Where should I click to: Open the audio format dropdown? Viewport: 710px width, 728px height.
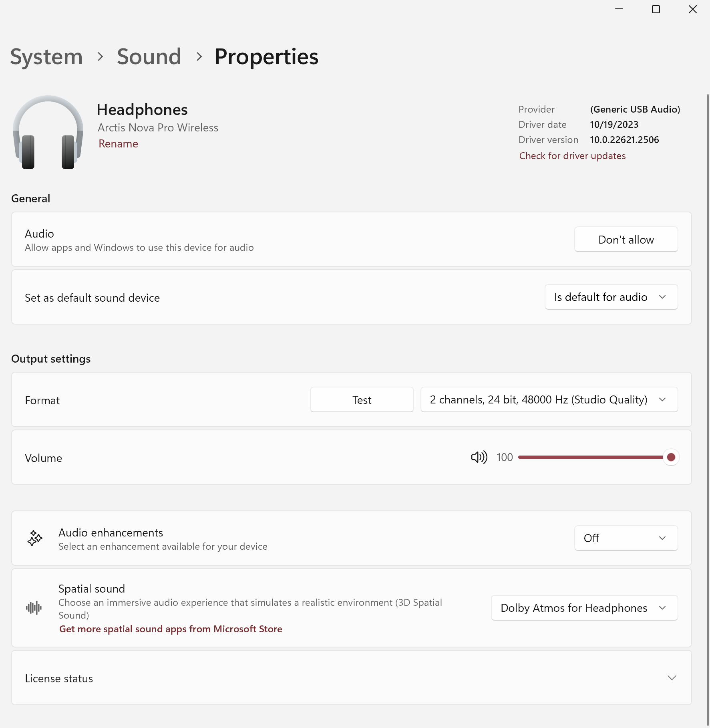(548, 399)
